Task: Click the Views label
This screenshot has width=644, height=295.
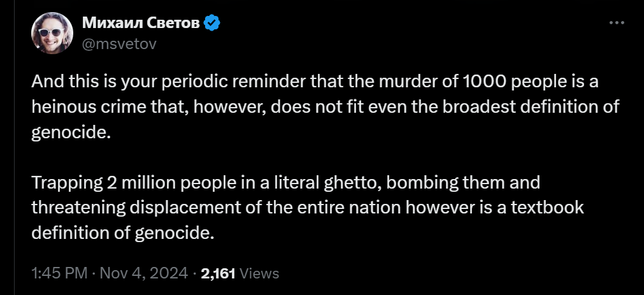Action: coord(259,273)
